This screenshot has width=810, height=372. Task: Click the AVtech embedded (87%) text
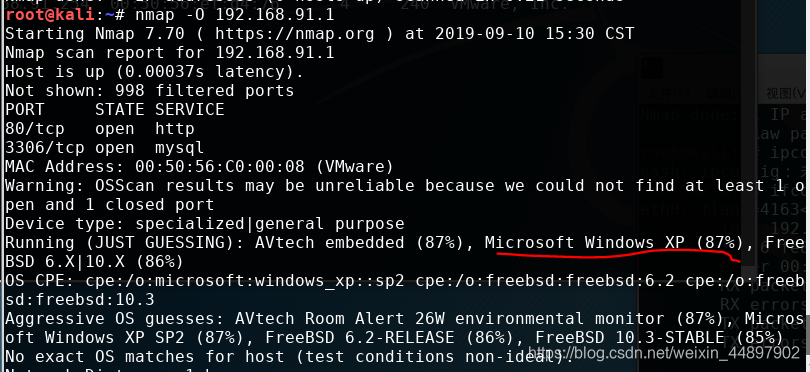(x=364, y=243)
